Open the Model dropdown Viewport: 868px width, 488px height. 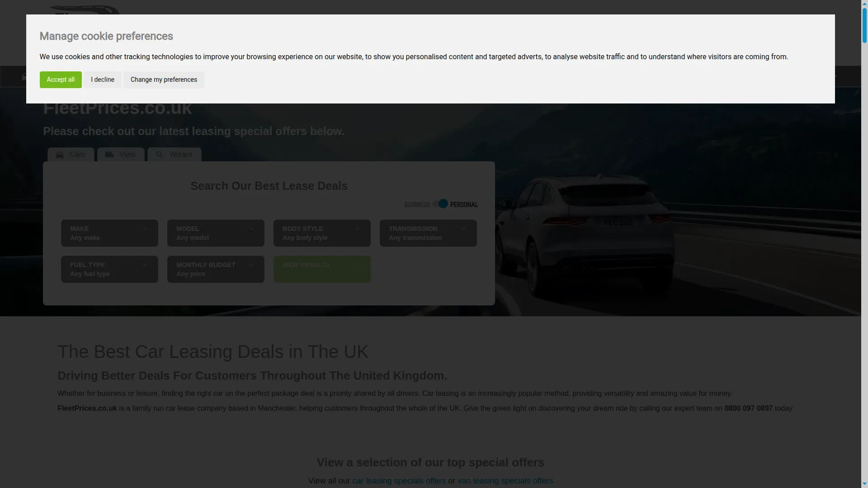[x=216, y=233]
